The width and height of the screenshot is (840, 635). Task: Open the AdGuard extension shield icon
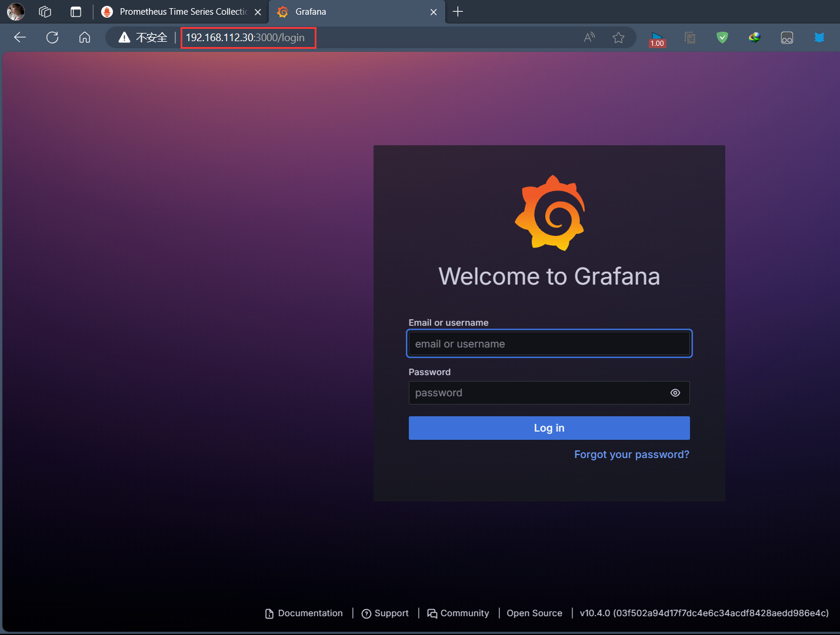pyautogui.click(x=722, y=37)
